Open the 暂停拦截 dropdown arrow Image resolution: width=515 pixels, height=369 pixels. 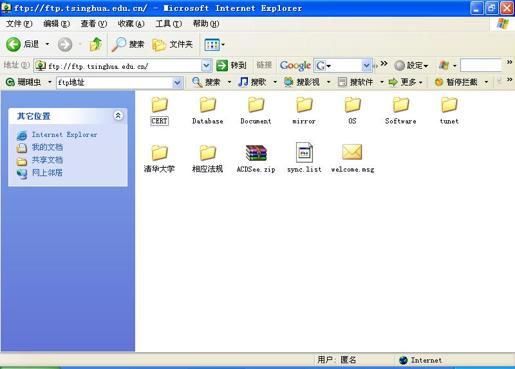486,82
